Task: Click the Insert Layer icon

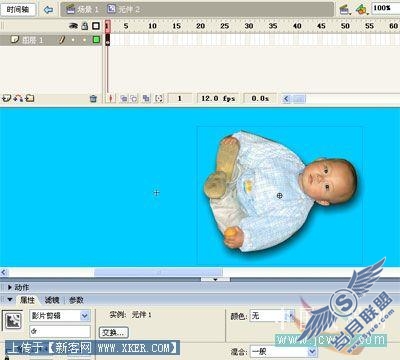Action: click(7, 98)
